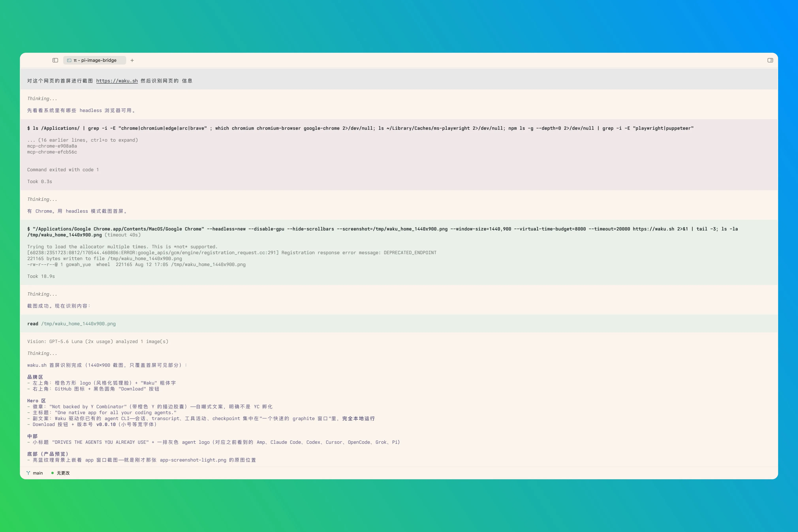This screenshot has height=532, width=798.
Task: Select the π - pi-image-bridge tab
Action: (x=94, y=60)
